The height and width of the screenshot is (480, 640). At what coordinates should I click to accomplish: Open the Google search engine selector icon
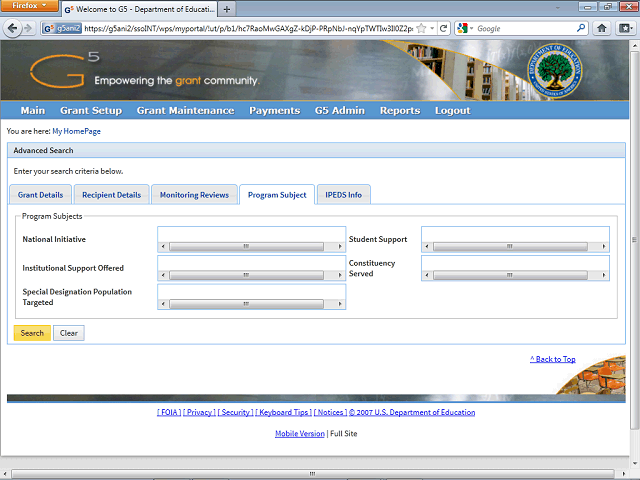point(462,29)
